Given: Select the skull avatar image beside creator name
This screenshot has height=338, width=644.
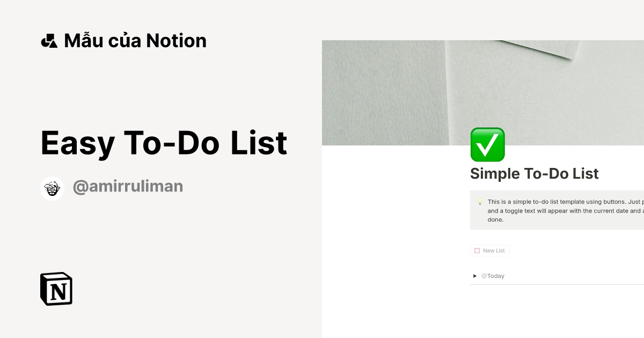Looking at the screenshot, I should pos(52,188).
